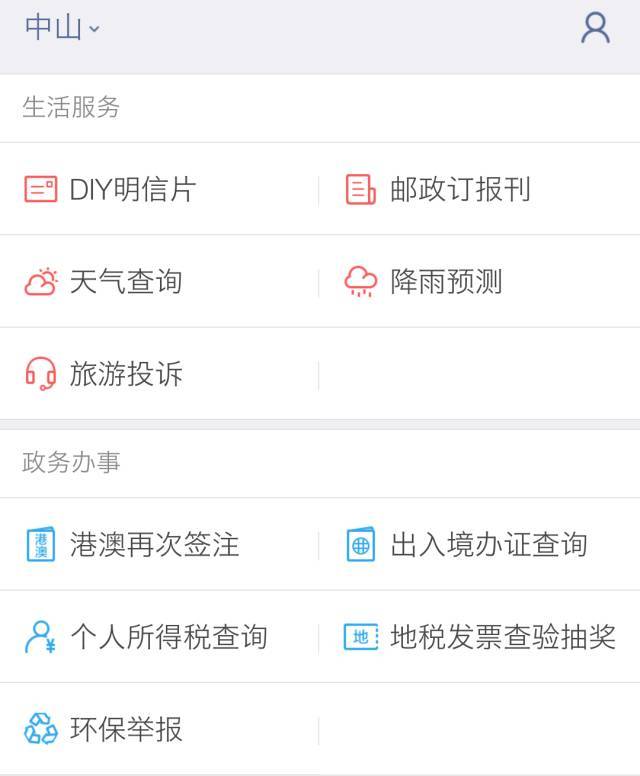Open the DIY明信片 service link
The height and width of the screenshot is (776, 640).
pyautogui.click(x=133, y=190)
